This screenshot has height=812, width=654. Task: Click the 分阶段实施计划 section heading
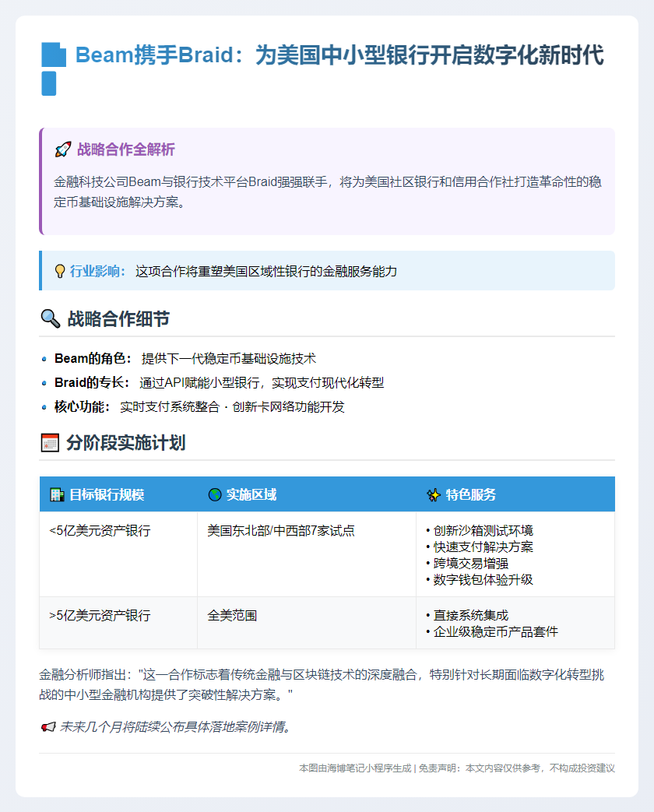[126, 443]
